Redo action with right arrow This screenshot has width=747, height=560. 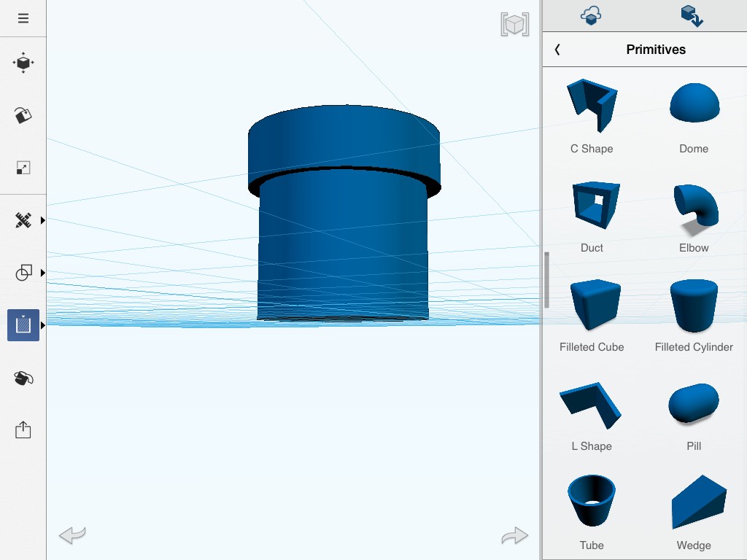click(514, 535)
